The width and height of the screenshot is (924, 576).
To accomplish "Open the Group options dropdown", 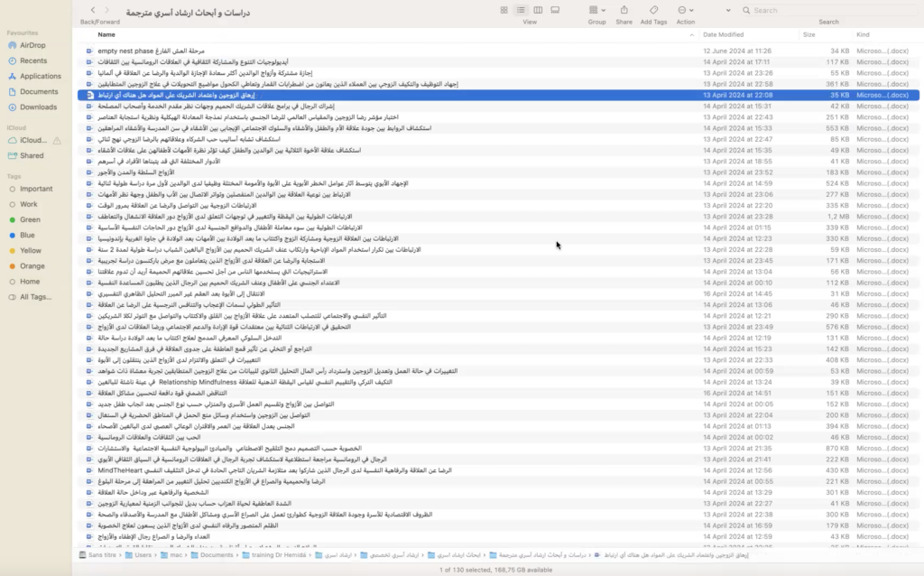I will 596,10.
